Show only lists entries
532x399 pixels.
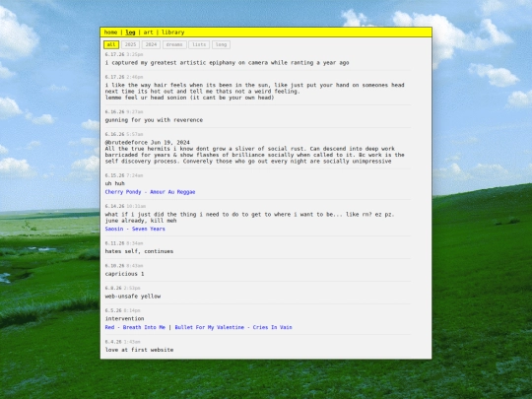point(199,44)
